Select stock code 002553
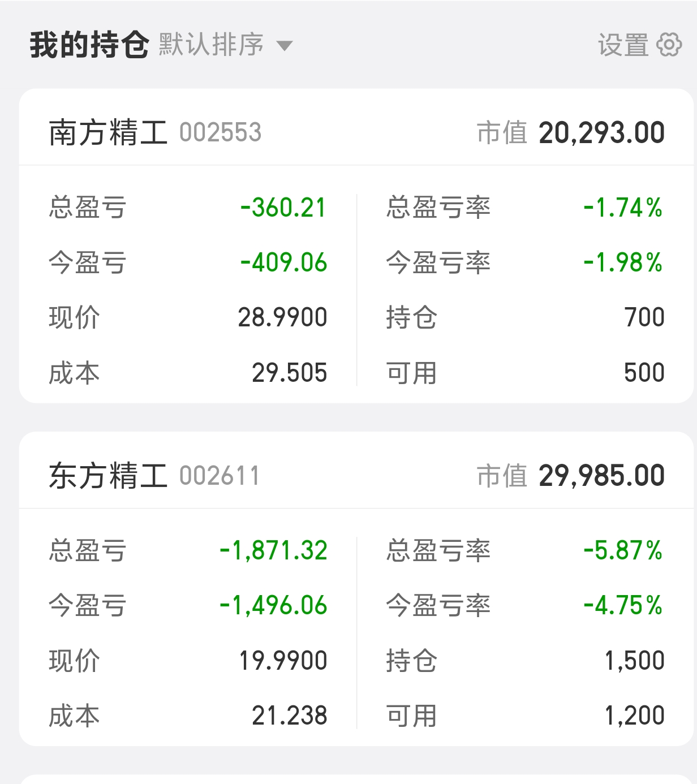Screen dimensions: 697x784 221,133
